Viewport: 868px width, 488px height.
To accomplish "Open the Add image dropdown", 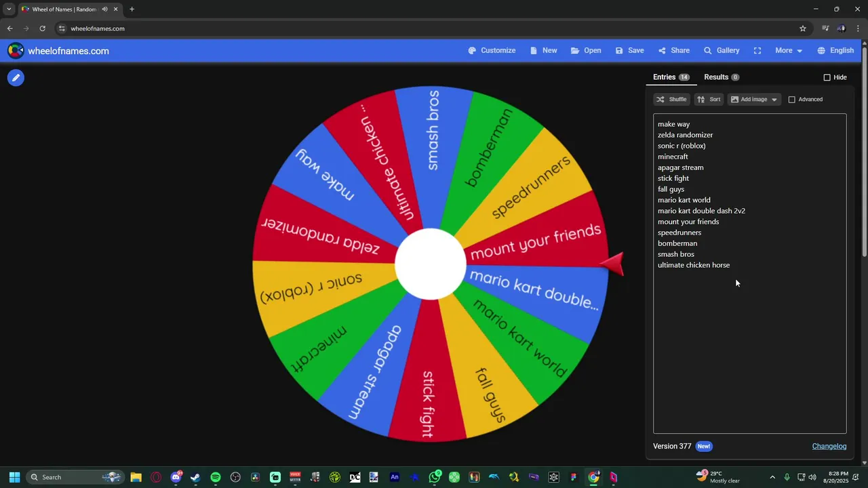I will tap(754, 100).
